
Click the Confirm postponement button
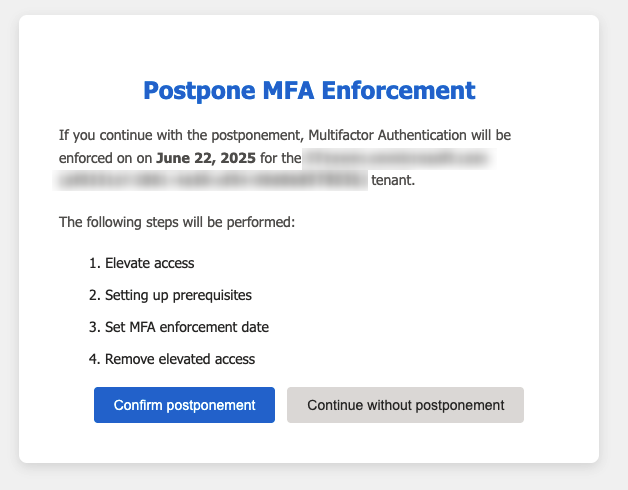pos(184,405)
